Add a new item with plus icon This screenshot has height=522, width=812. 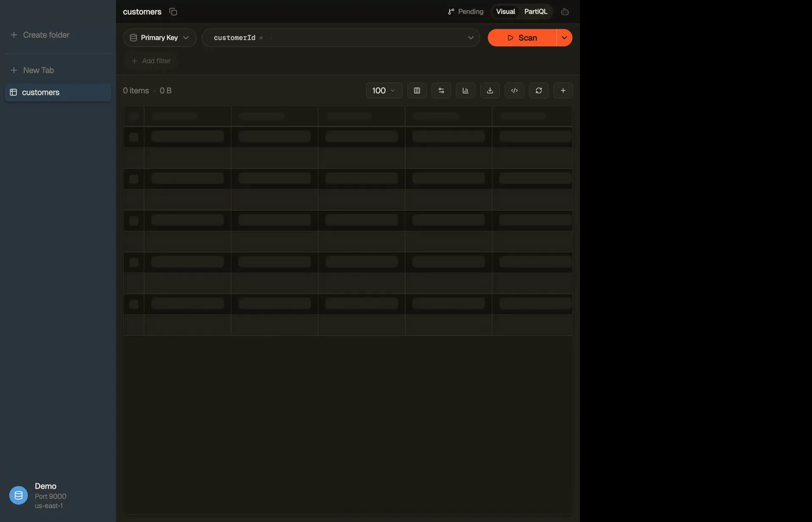tap(563, 91)
